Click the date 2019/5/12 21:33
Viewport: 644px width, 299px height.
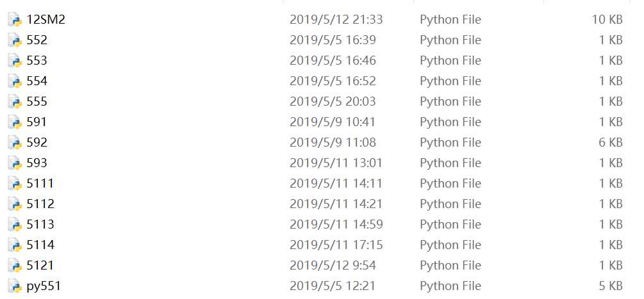336,20
